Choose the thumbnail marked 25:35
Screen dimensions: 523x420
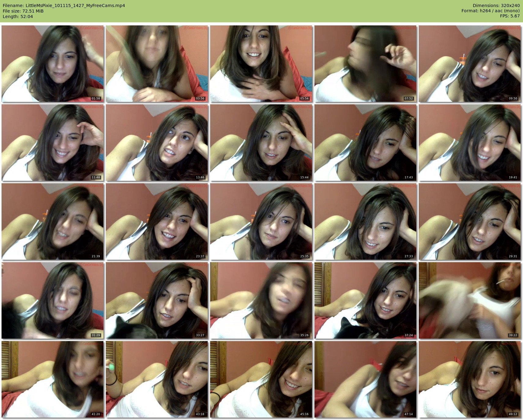(x=261, y=221)
